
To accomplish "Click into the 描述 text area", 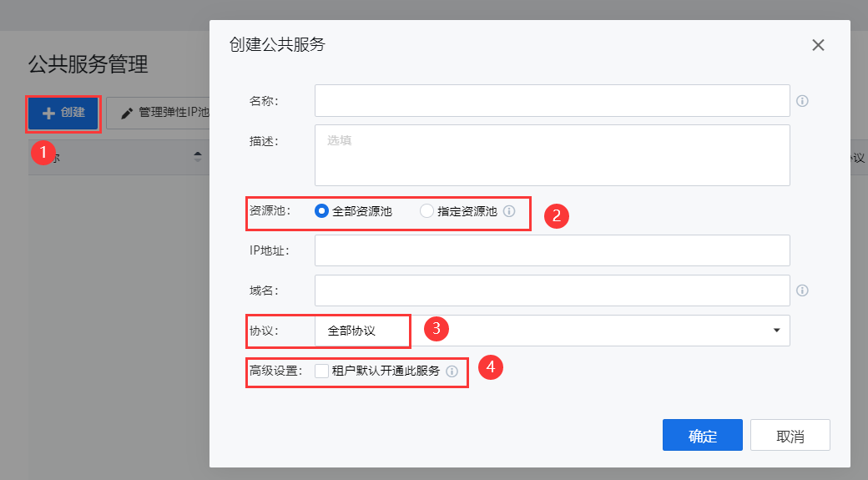I will (x=552, y=155).
